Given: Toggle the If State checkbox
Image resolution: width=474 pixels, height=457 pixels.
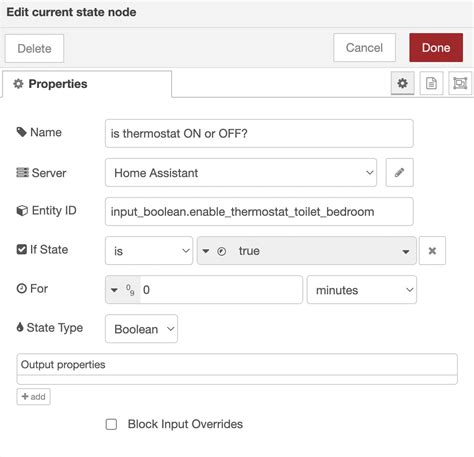Looking at the screenshot, I should pos(22,249).
